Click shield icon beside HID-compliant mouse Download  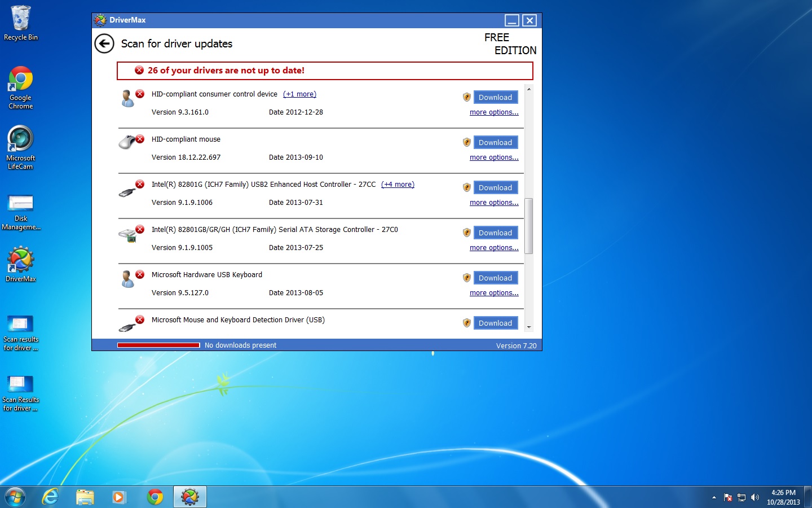click(x=467, y=142)
